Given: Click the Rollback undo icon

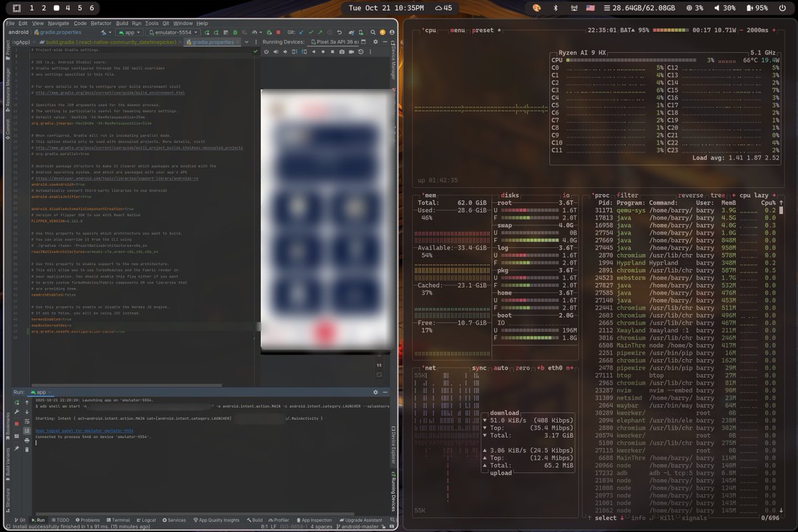Looking at the screenshot, I should (x=340, y=31).
